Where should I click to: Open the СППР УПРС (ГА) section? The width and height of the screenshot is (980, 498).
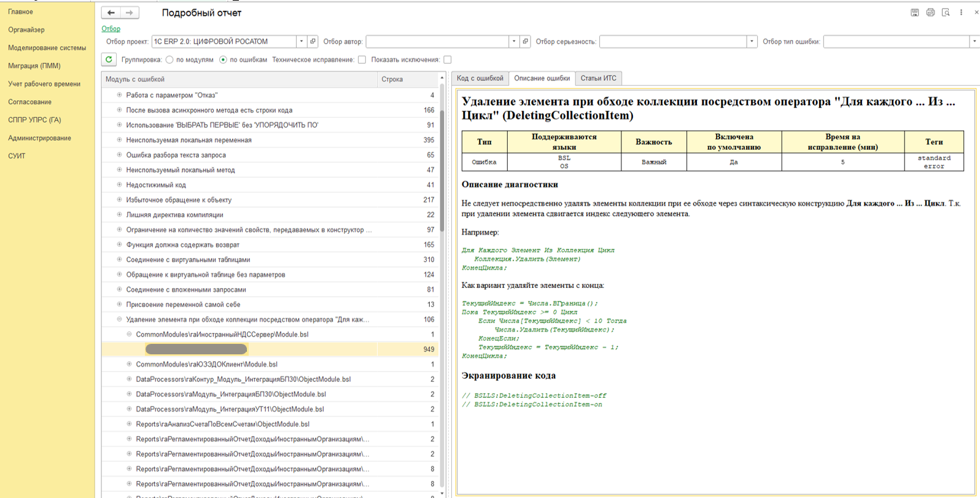(34, 120)
